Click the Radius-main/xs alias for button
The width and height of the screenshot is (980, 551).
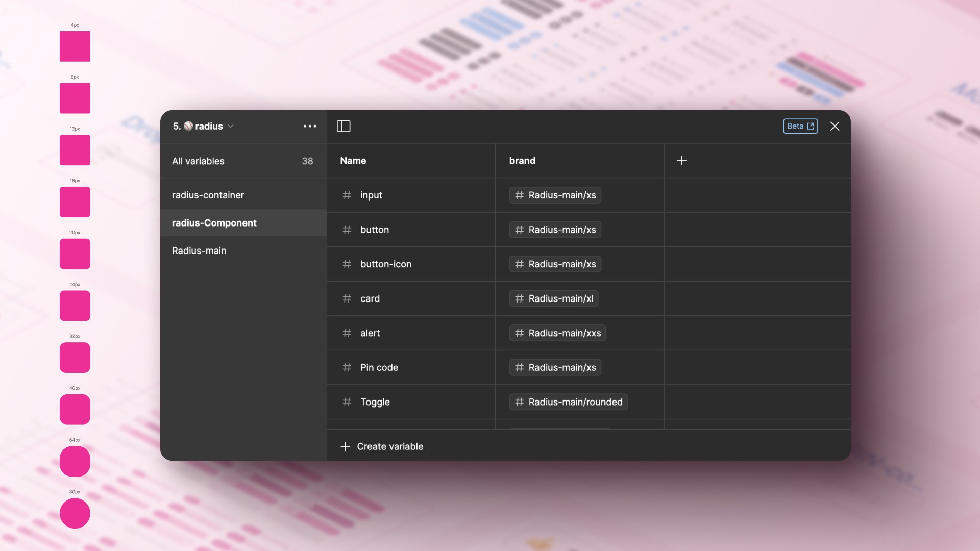[555, 230]
